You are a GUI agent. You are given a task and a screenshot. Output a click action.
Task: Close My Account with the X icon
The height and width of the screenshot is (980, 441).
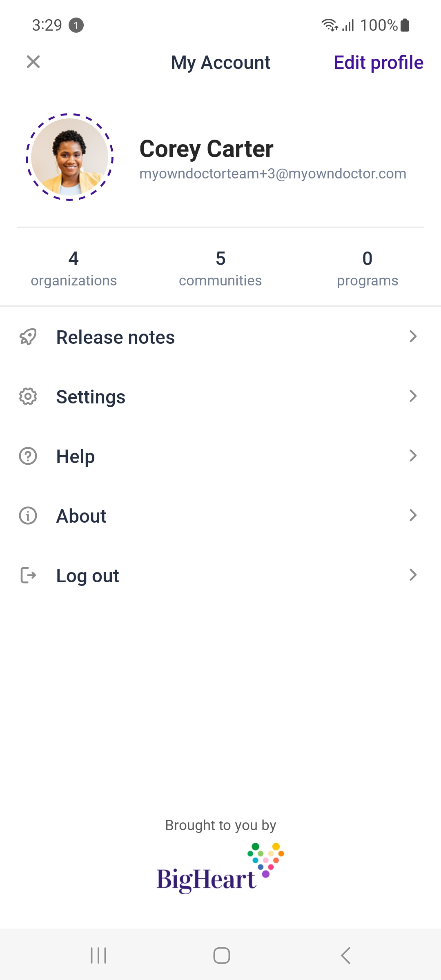point(33,62)
